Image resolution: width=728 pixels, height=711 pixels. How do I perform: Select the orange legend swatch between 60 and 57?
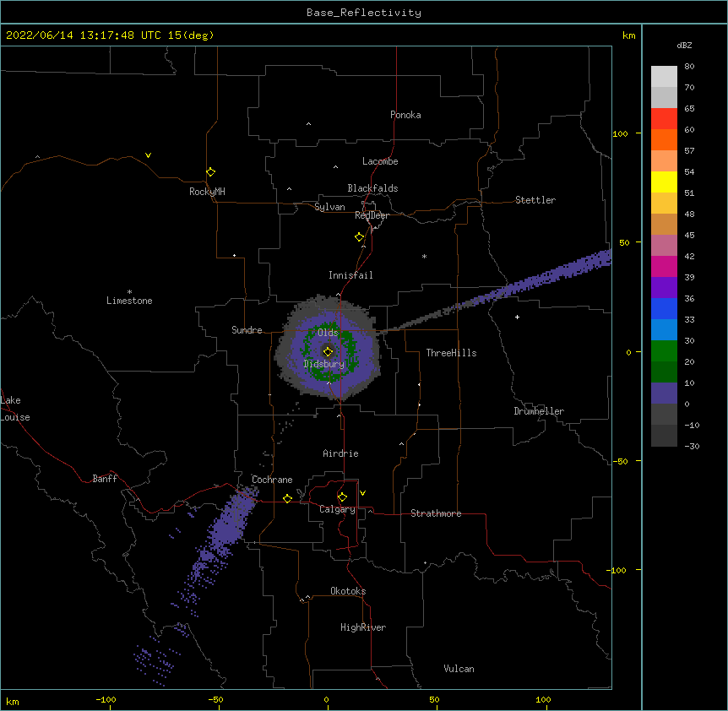pos(664,139)
